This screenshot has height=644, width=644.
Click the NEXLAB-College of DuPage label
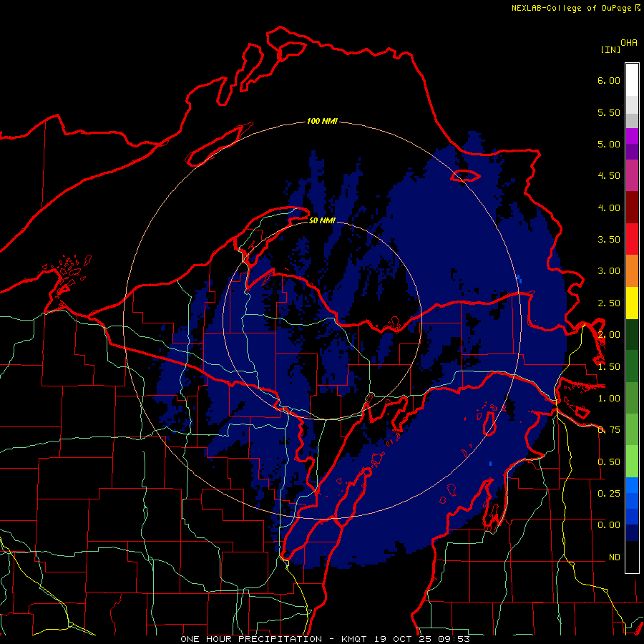[575, 8]
